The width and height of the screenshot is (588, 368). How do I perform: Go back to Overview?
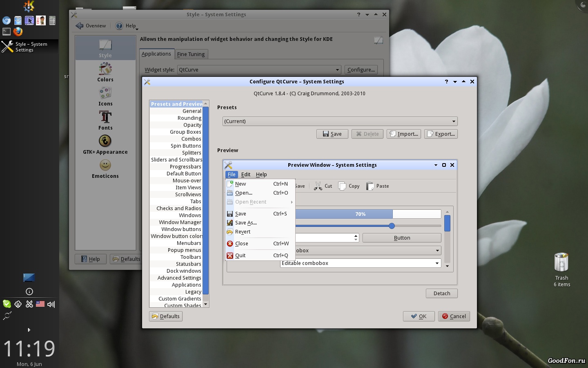pyautogui.click(x=91, y=26)
